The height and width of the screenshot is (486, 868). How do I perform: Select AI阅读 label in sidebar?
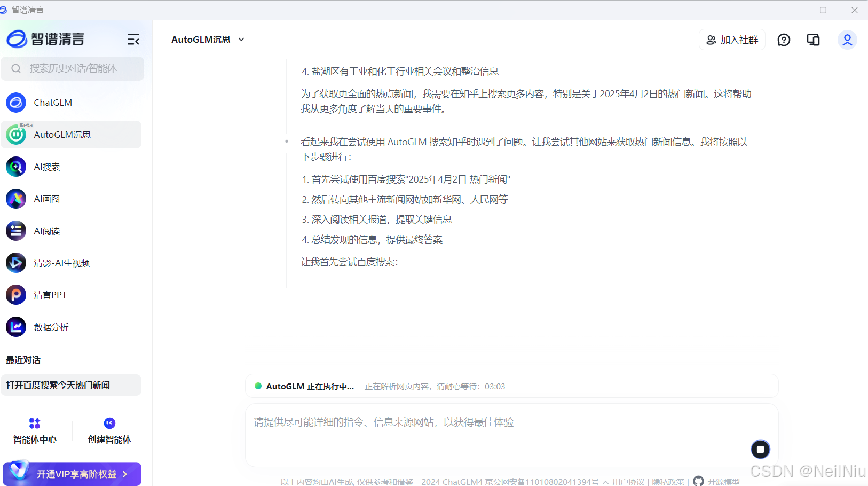[47, 231]
